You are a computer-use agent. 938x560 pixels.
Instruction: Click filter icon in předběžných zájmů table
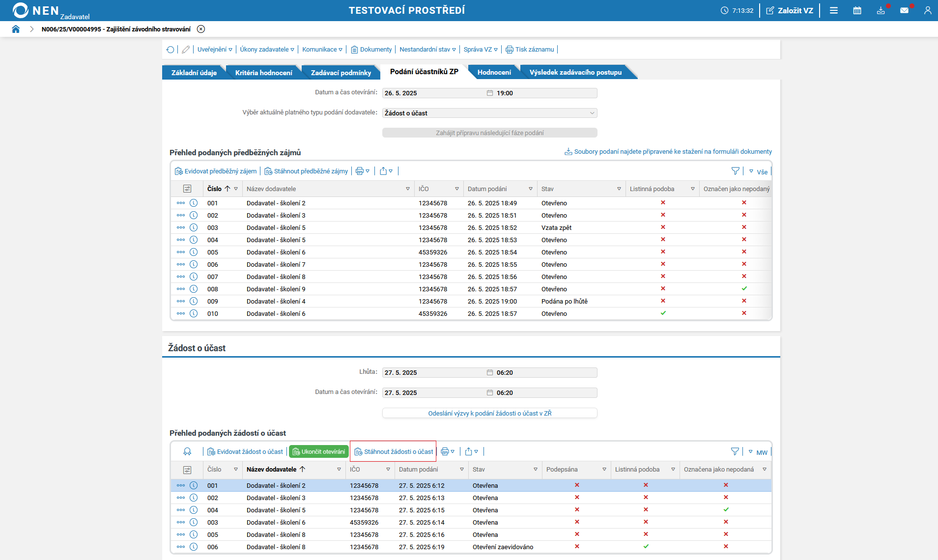pos(735,171)
